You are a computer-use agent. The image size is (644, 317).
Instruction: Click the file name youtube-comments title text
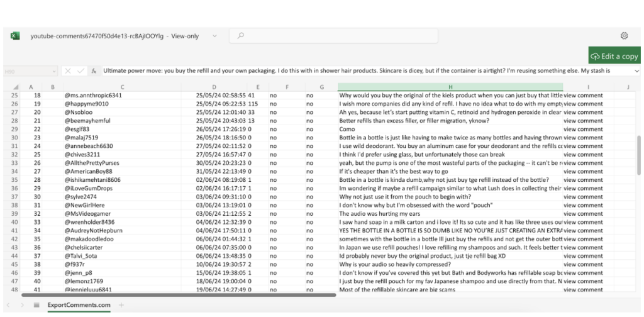click(x=97, y=36)
